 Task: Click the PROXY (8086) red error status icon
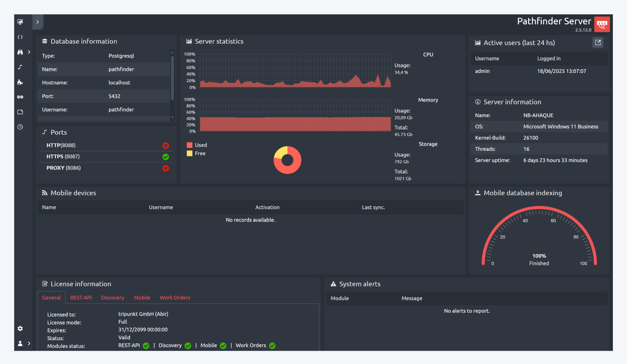tap(166, 168)
